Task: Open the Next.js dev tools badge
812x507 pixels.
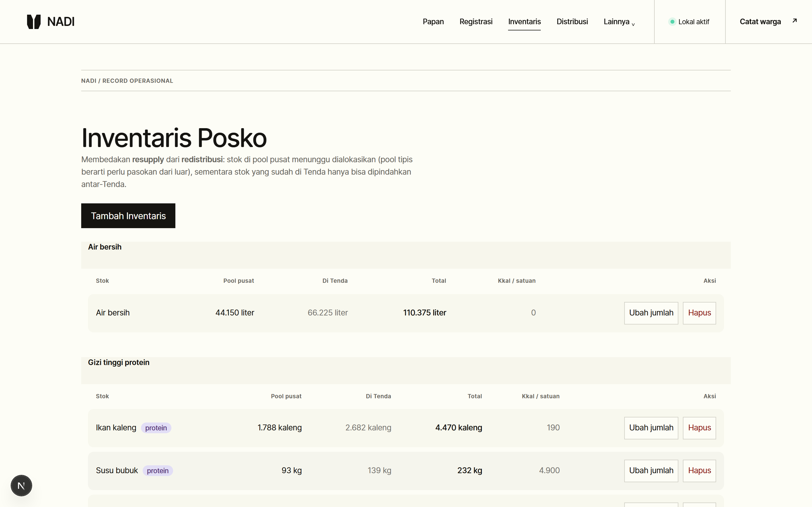Action: [21, 485]
